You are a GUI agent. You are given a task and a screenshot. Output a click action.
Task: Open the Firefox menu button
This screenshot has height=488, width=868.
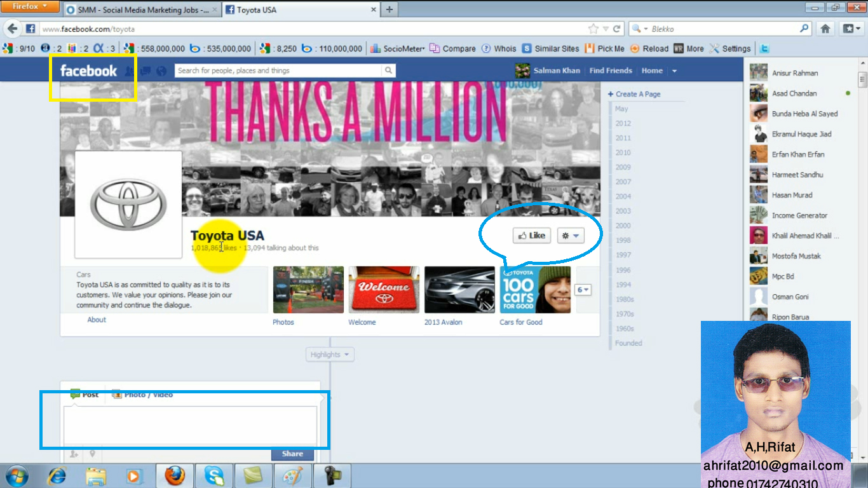click(x=30, y=6)
